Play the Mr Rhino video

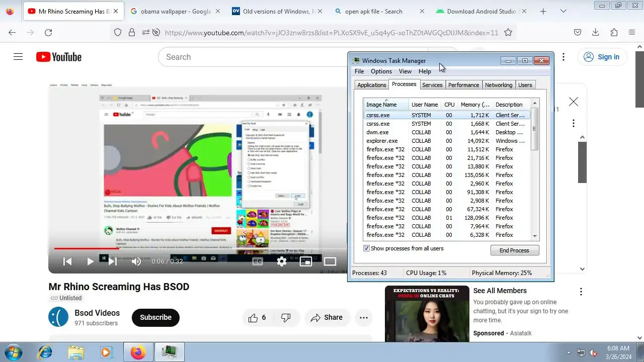coord(90,261)
